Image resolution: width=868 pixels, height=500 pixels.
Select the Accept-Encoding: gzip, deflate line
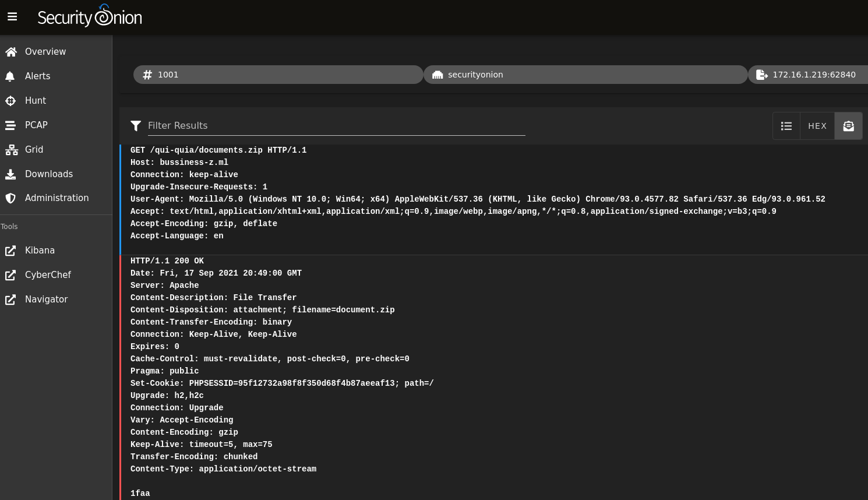tap(204, 224)
